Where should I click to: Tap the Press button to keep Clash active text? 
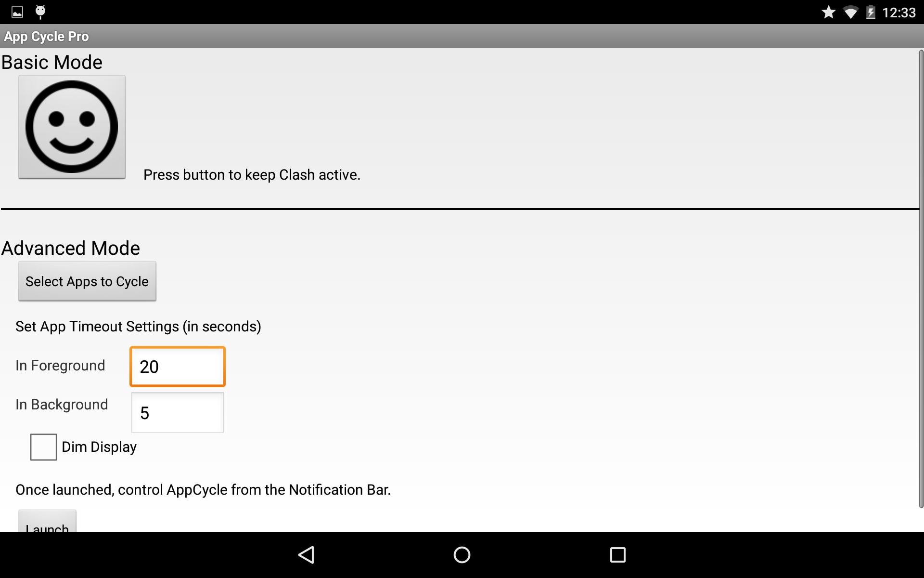[x=252, y=175]
